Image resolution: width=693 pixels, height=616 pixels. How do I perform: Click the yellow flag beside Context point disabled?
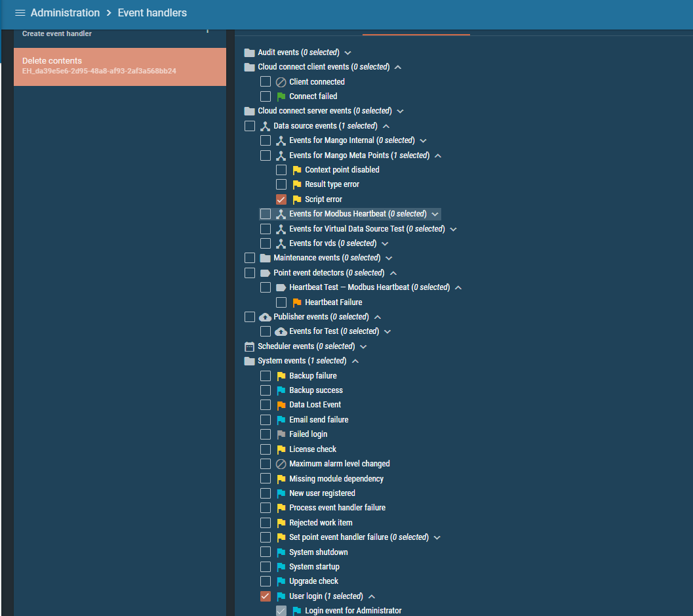click(x=297, y=170)
